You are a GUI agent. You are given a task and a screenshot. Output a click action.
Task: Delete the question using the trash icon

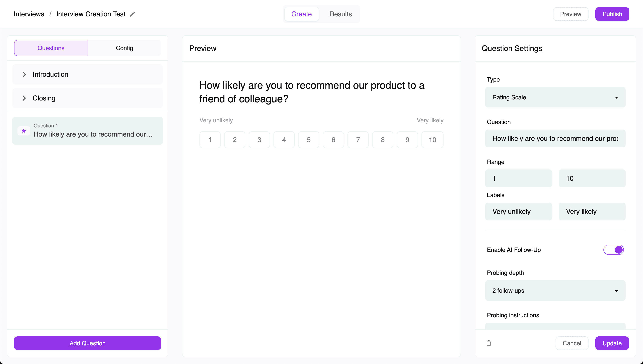click(488, 343)
